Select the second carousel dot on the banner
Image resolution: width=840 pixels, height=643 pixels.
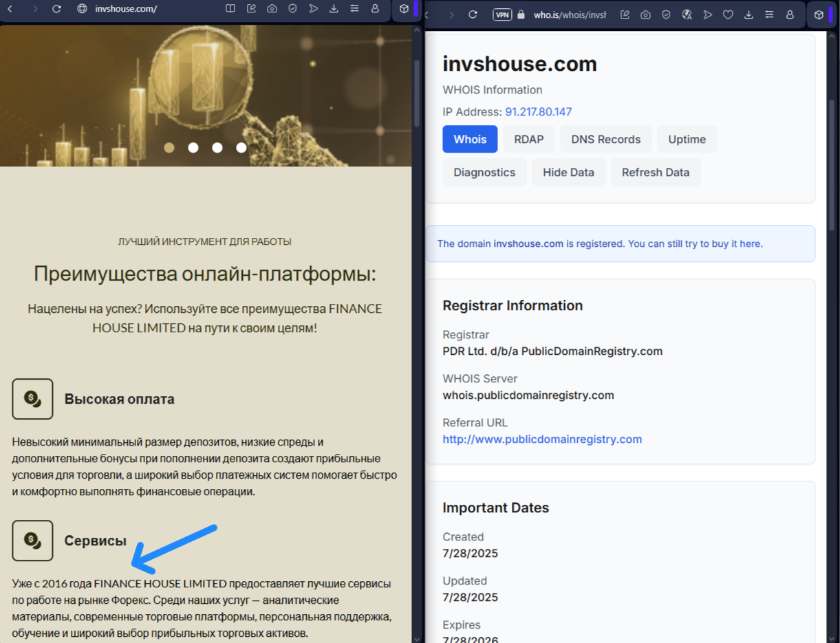click(x=193, y=147)
